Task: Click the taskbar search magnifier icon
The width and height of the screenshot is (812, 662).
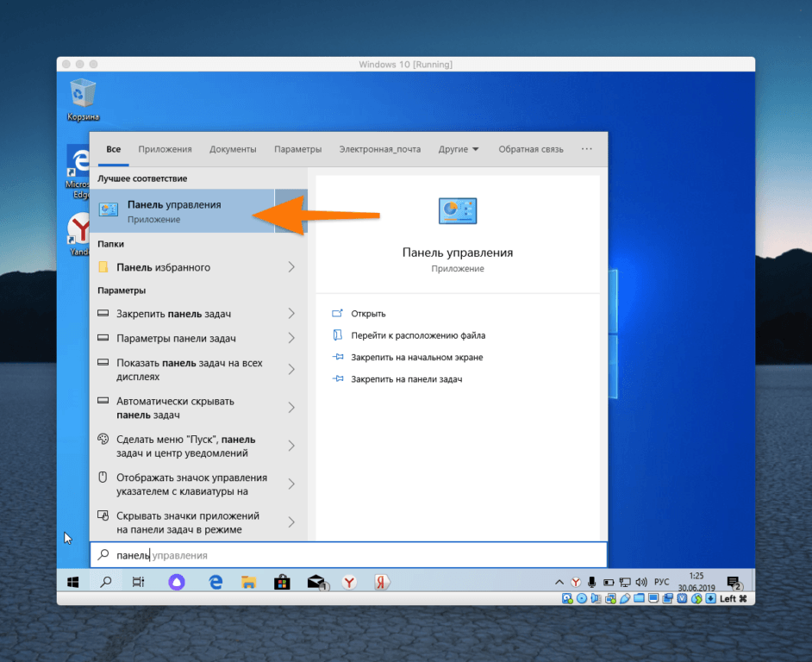Action: click(x=106, y=582)
